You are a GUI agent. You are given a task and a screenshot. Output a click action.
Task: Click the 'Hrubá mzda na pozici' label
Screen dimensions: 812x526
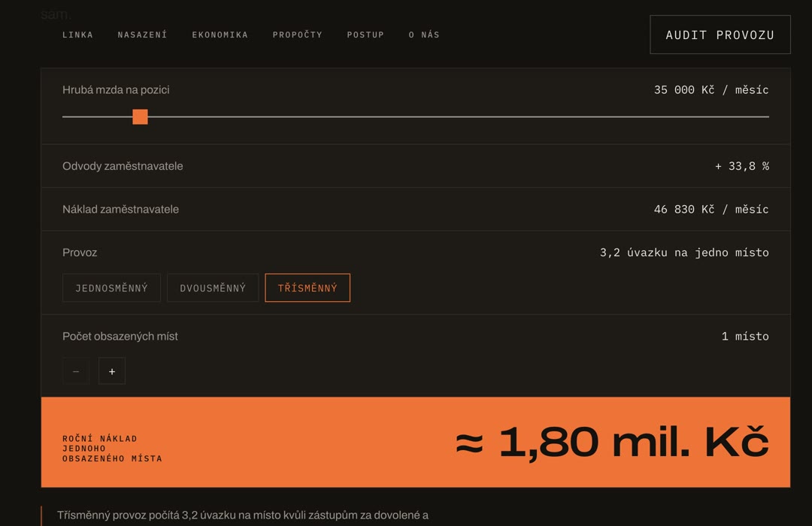tap(116, 89)
